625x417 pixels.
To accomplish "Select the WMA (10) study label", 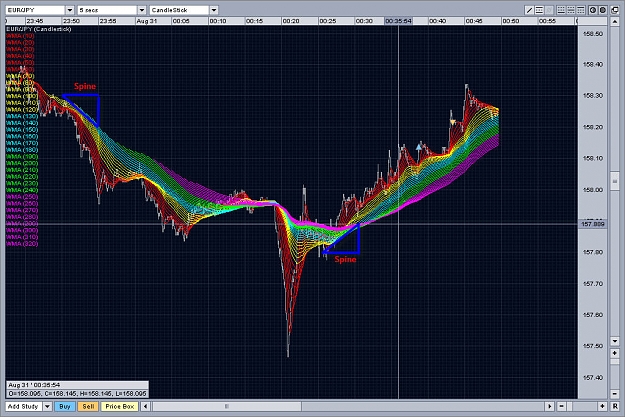I will coord(20,36).
